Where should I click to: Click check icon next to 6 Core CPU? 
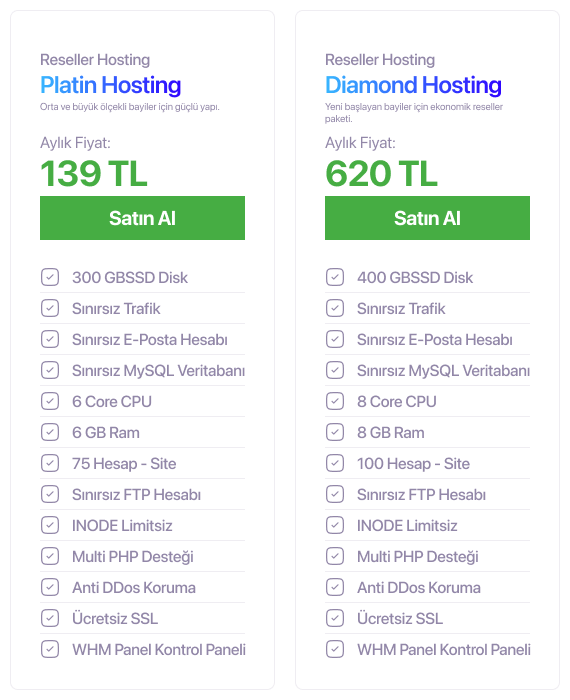pyautogui.click(x=50, y=401)
